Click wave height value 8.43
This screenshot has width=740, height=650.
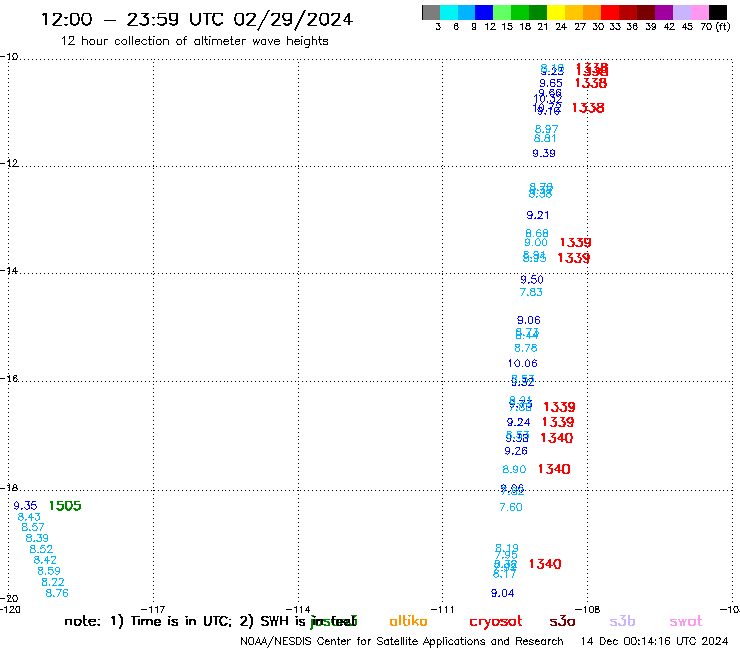click(x=29, y=517)
